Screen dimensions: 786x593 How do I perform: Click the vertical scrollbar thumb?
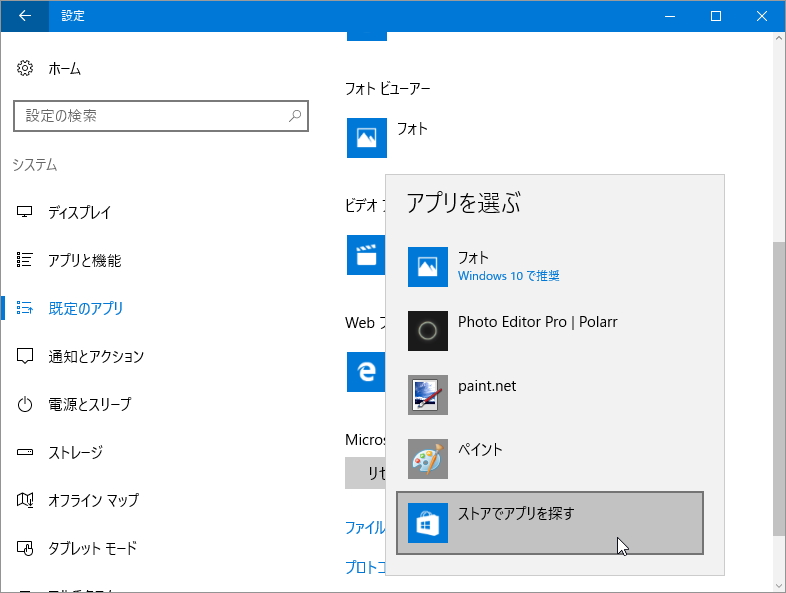(x=778, y=388)
